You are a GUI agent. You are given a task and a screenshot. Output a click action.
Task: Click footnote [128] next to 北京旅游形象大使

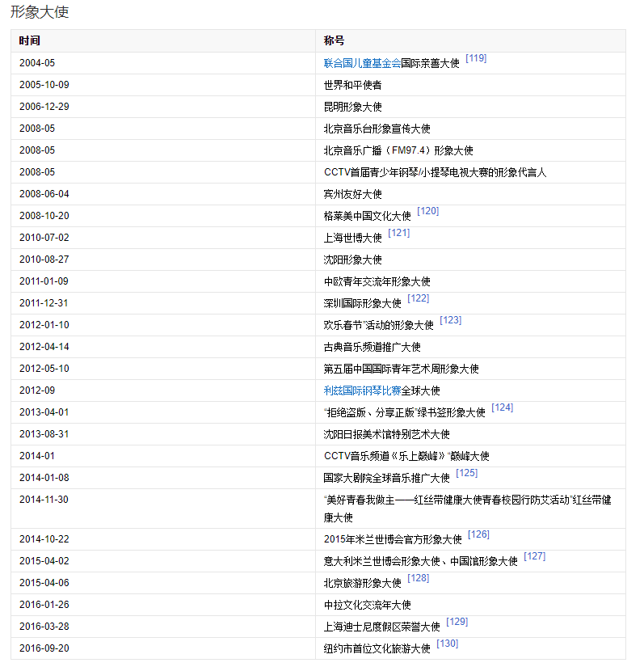point(419,578)
